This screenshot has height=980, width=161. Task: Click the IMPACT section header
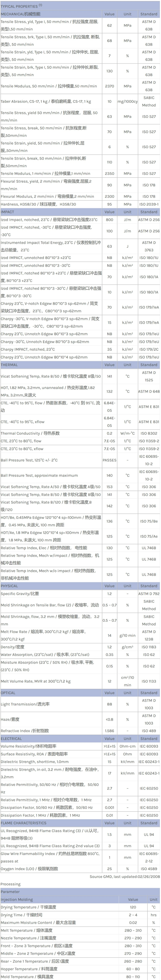tap(8, 212)
